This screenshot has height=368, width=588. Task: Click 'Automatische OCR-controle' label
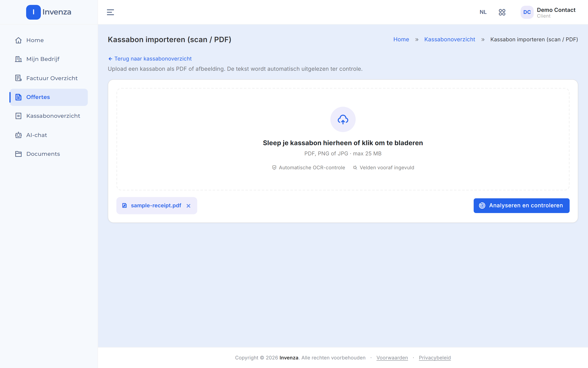pyautogui.click(x=312, y=168)
